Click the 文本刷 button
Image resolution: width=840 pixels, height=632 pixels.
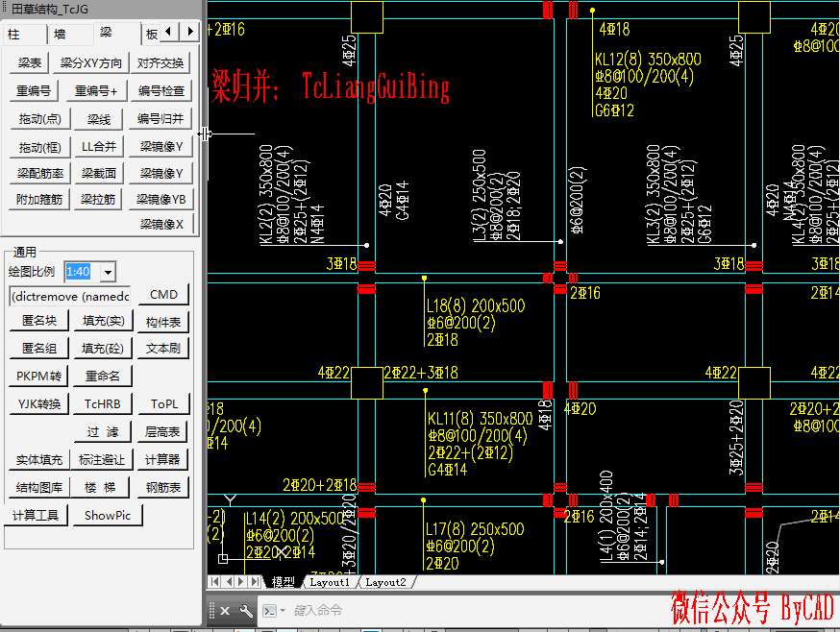coord(163,349)
